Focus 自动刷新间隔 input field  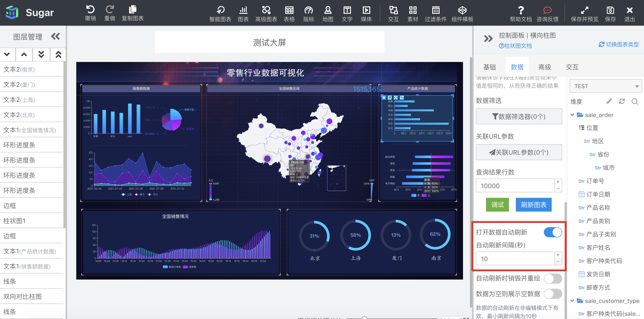tap(515, 259)
